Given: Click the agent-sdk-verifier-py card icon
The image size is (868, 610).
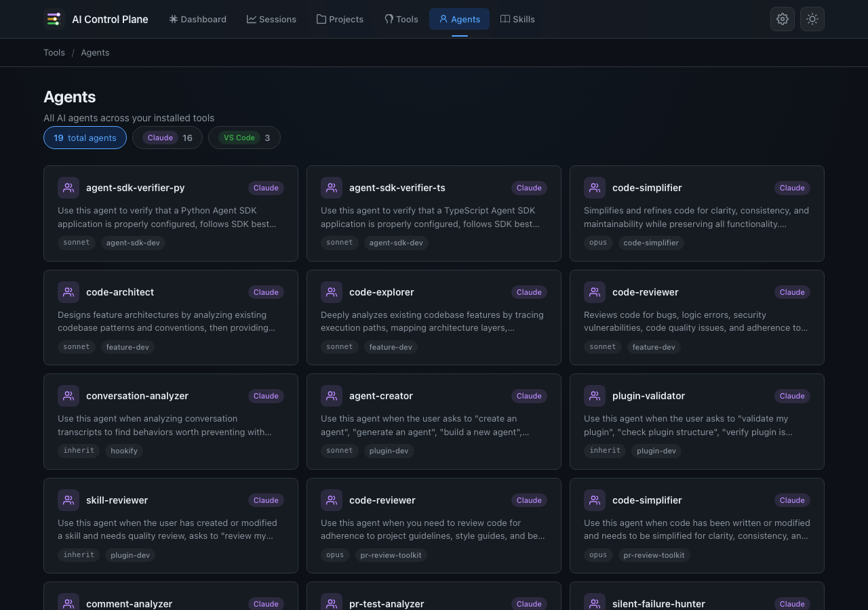Looking at the screenshot, I should click(x=68, y=188).
